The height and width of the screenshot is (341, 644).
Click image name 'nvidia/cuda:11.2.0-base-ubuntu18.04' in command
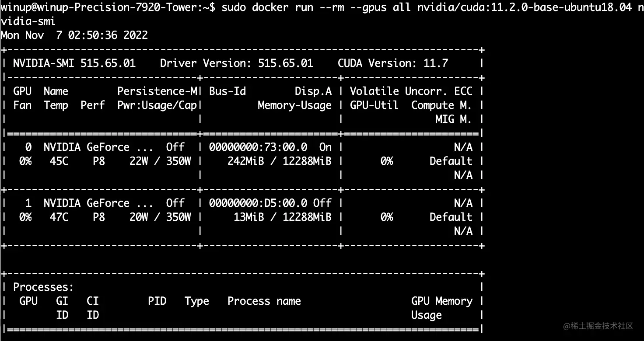click(525, 7)
